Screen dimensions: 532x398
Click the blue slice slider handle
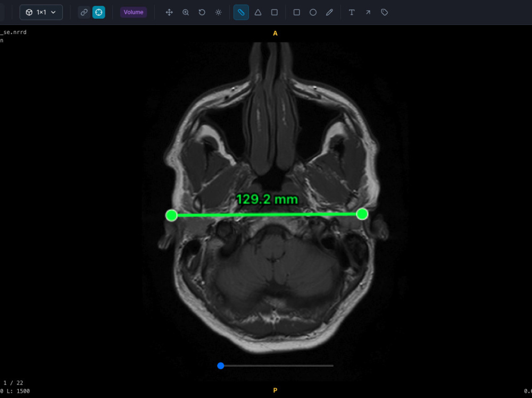click(x=221, y=366)
